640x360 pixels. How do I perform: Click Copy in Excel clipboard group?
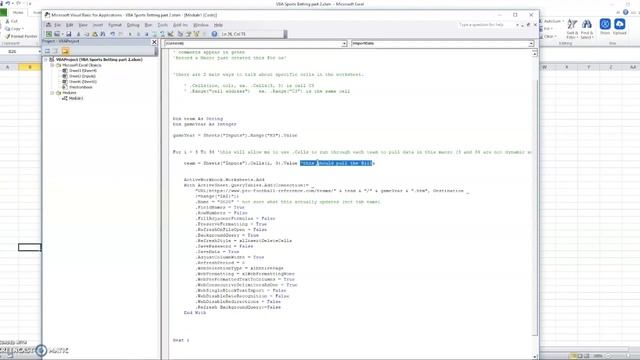click(14, 29)
